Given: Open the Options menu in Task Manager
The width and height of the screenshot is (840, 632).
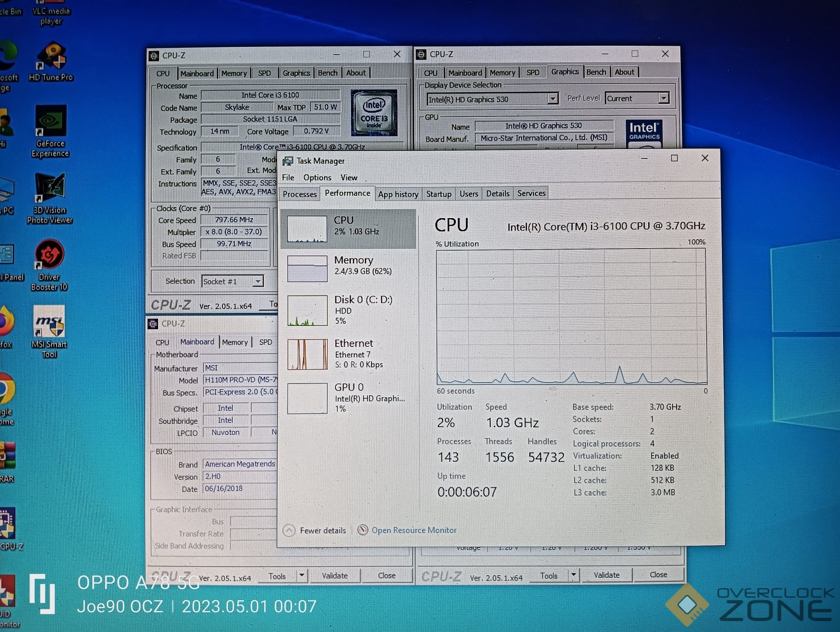Looking at the screenshot, I should coord(317,177).
